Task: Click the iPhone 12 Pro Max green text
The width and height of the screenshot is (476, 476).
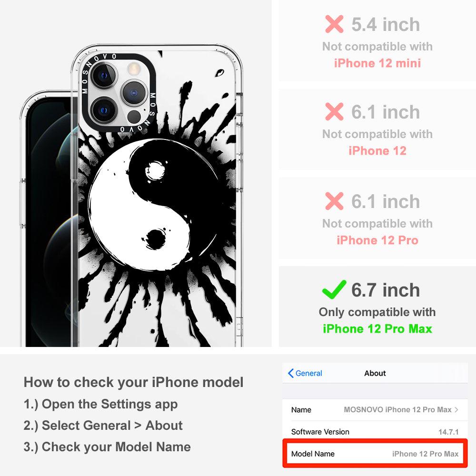Action: [377, 329]
